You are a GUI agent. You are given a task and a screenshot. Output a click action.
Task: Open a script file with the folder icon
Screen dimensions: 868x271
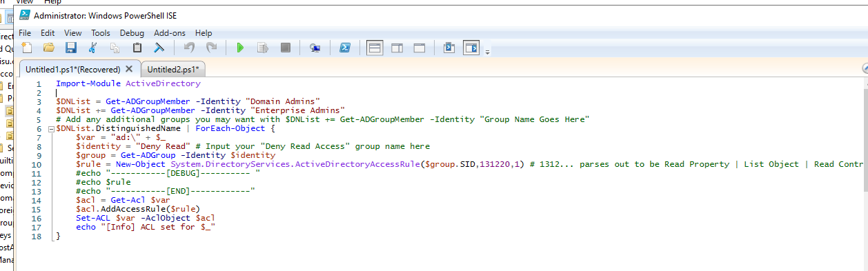tap(49, 48)
